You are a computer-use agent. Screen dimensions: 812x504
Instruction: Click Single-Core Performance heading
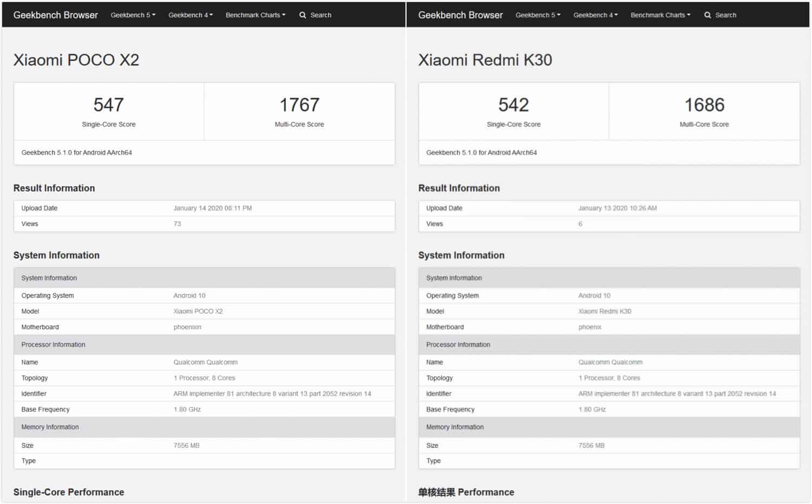click(69, 492)
